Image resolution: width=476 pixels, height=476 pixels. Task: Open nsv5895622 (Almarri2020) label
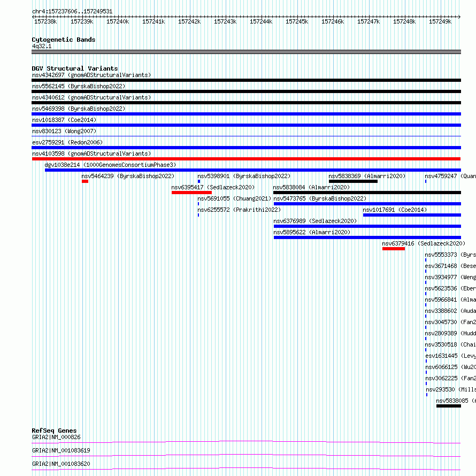(x=312, y=232)
